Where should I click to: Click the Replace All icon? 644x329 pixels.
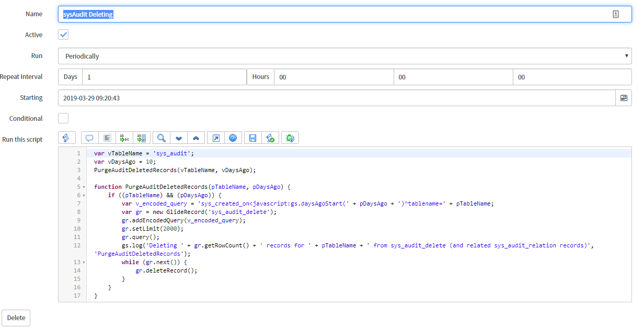[142, 138]
